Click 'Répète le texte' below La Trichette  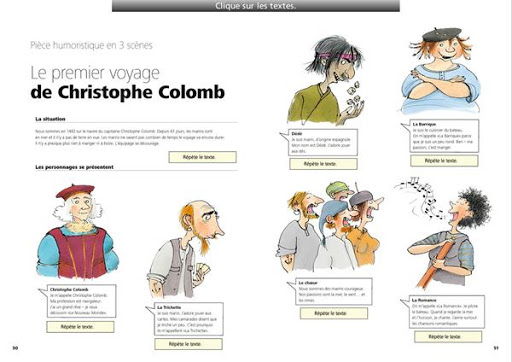click(188, 344)
